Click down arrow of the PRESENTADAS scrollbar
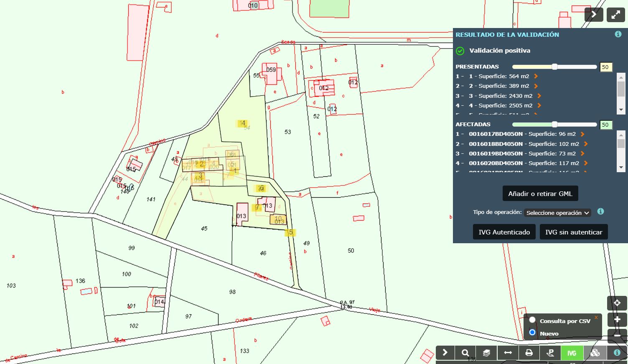Viewport: 628px width, 364px height. pos(621,109)
